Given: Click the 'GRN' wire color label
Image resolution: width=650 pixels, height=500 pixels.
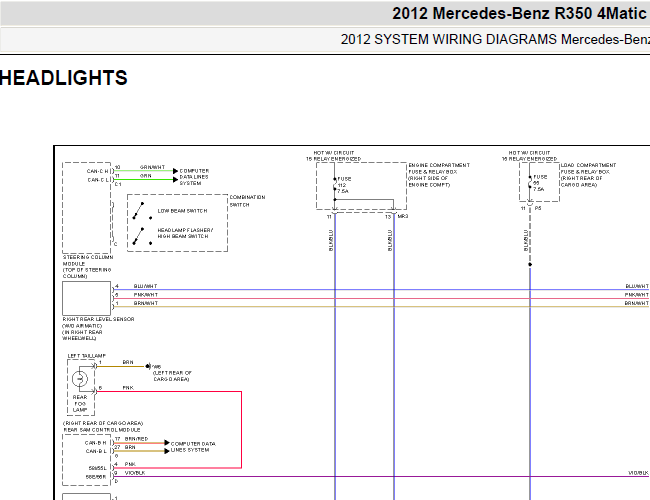Looking at the screenshot, I should coord(146,176).
